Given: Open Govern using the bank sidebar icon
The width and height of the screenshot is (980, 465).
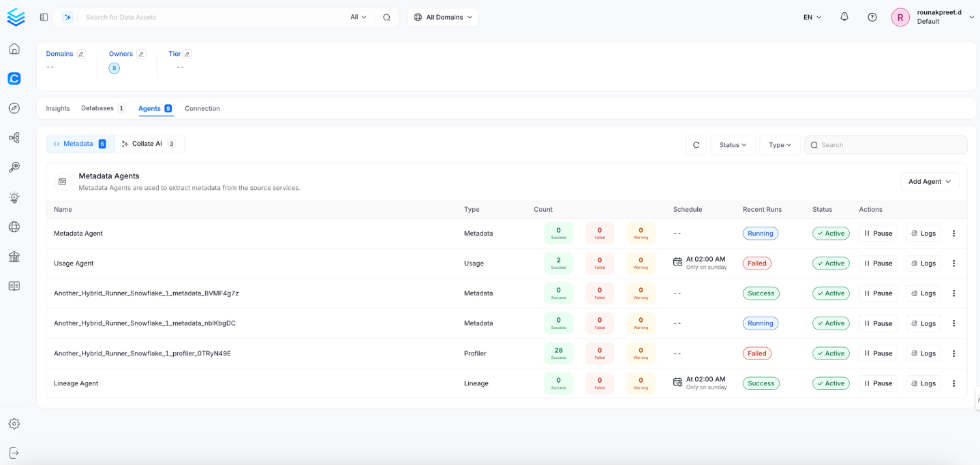Looking at the screenshot, I should tap(14, 257).
